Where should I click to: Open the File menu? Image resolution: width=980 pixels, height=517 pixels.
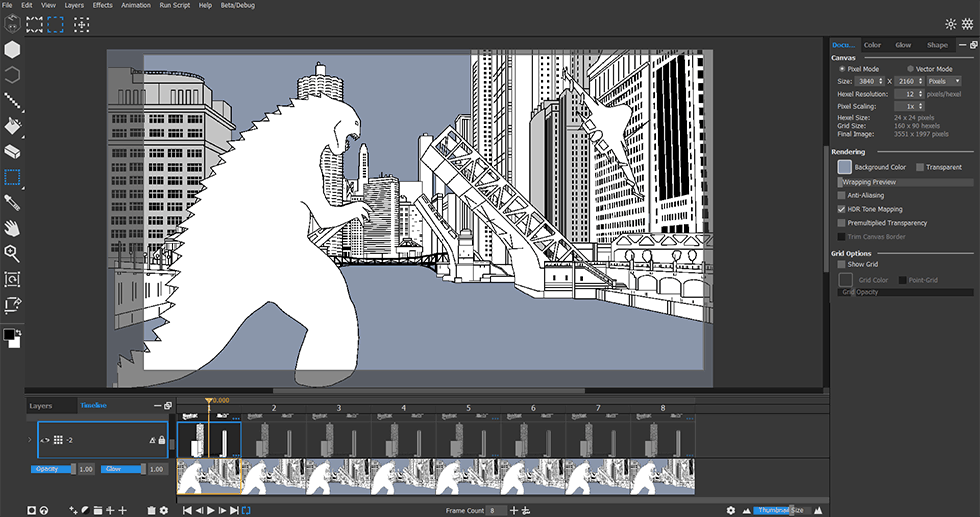click(7, 5)
